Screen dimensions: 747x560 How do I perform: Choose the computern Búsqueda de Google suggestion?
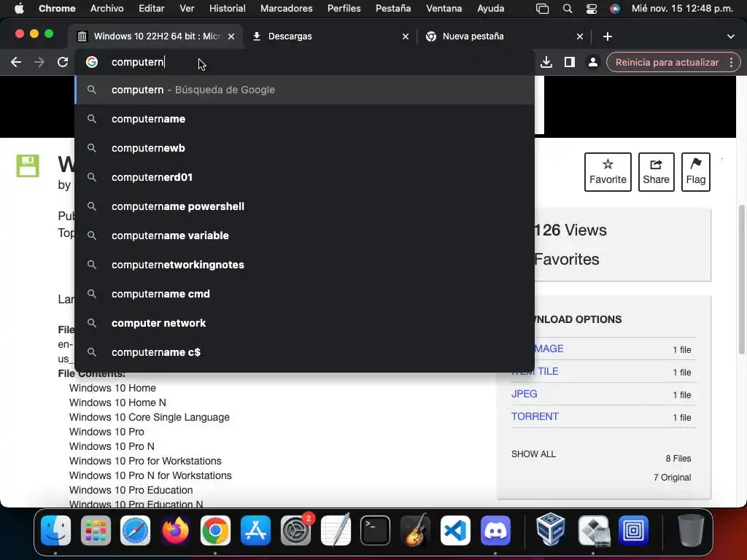tap(305, 90)
